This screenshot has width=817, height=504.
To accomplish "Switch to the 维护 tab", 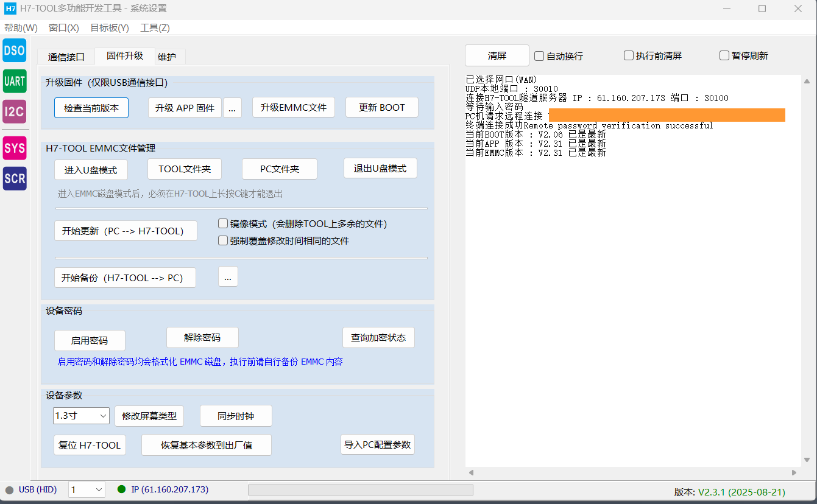I will point(169,55).
